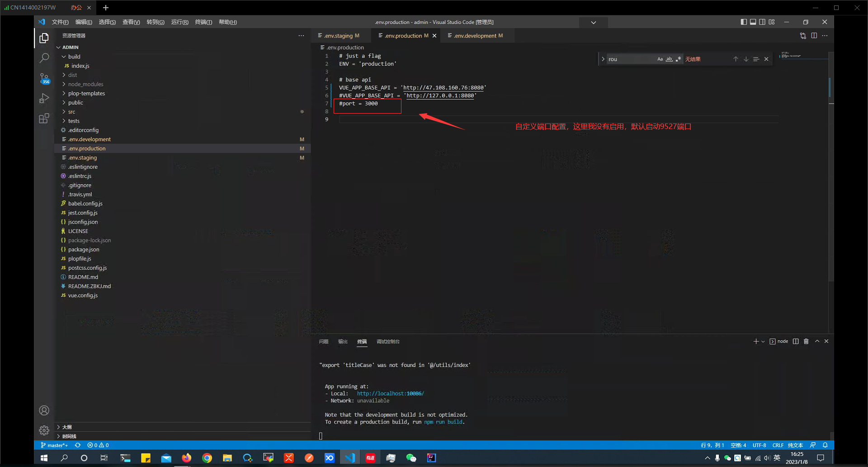The width and height of the screenshot is (868, 467).
Task: Open Windows Start menu on taskbar
Action: click(x=44, y=458)
